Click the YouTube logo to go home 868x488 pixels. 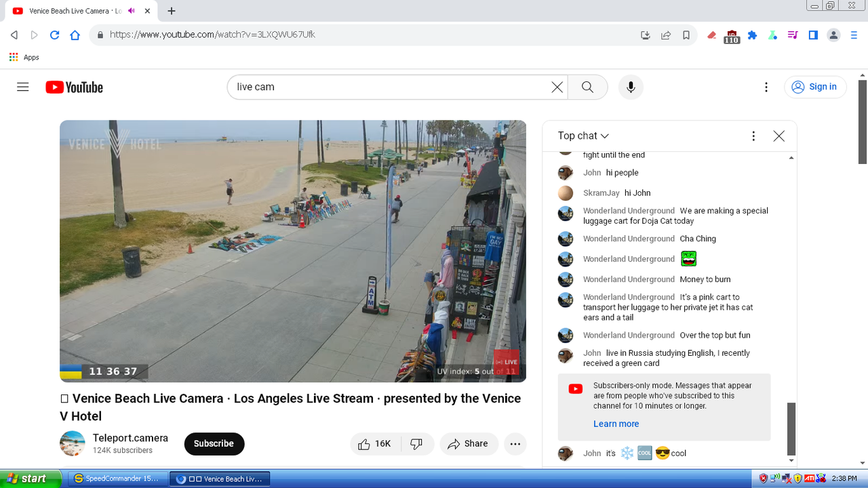[75, 87]
